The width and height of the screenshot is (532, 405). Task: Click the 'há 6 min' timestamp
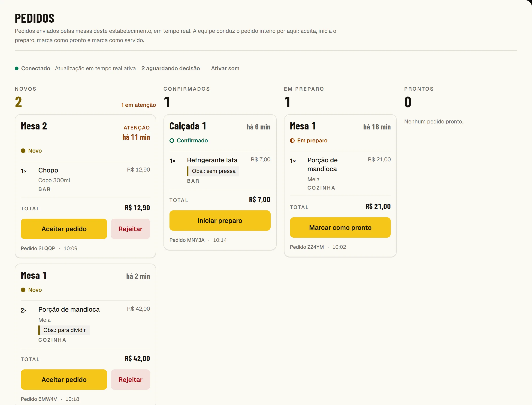pyautogui.click(x=258, y=127)
